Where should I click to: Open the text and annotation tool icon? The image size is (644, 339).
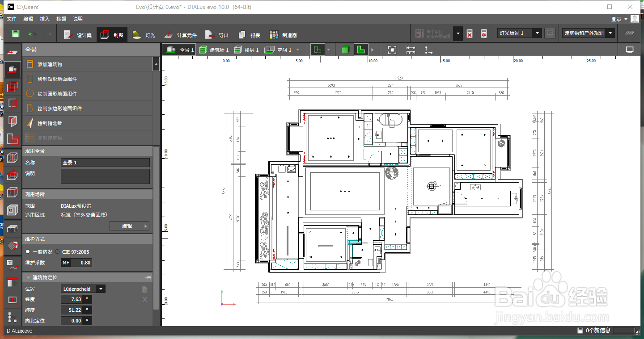[x=13, y=265]
